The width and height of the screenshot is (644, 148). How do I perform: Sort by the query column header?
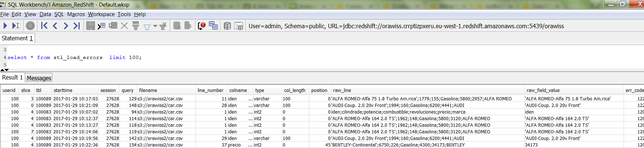pos(127,90)
